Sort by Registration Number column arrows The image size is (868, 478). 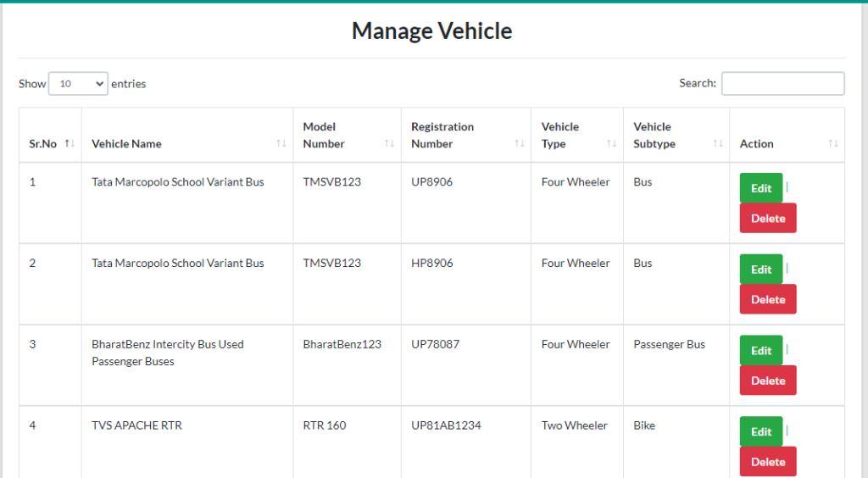coord(520,143)
